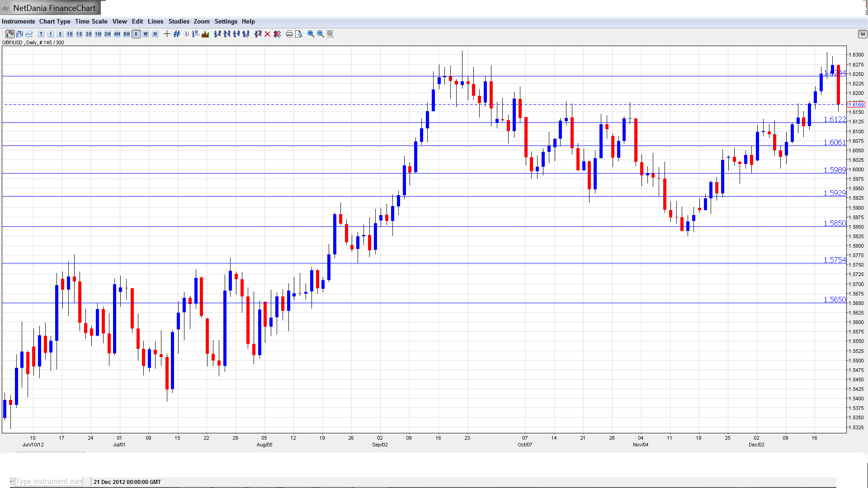This screenshot has width=868, height=488.
Task: Delete selected line with red X
Action: 267,34
